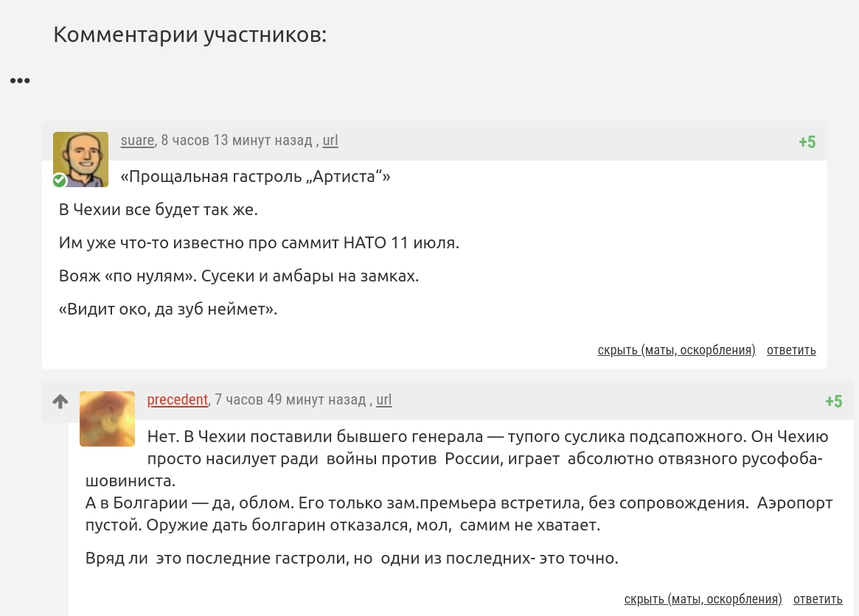Click the 8 часов 13 минут назад timestamp

point(237,140)
